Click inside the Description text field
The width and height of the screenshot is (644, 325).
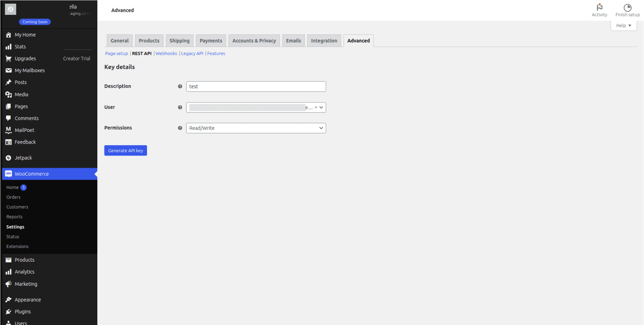[256, 86]
